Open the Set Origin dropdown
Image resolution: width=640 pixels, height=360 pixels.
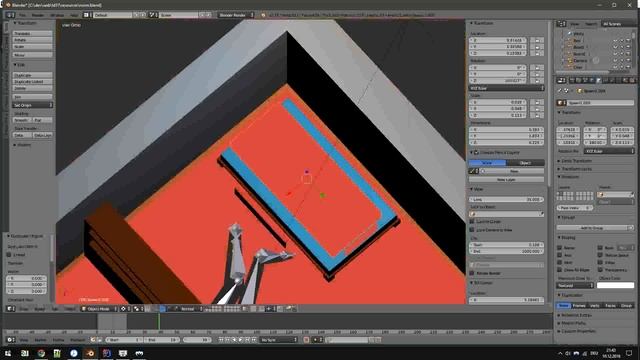32,105
